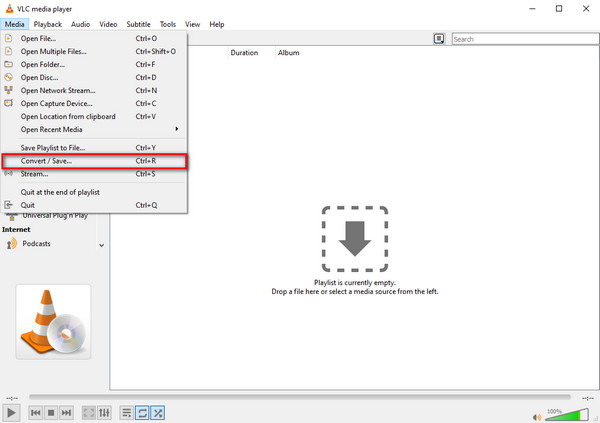Click the Quit door icon
The image size is (600, 423).
[x=8, y=205]
